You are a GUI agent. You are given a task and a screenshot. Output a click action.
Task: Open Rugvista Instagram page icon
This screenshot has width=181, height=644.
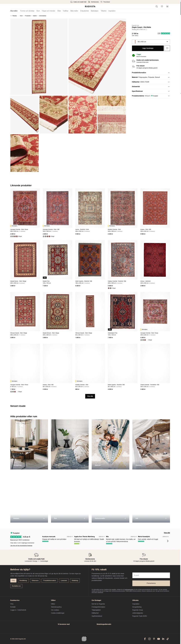(150, 639)
